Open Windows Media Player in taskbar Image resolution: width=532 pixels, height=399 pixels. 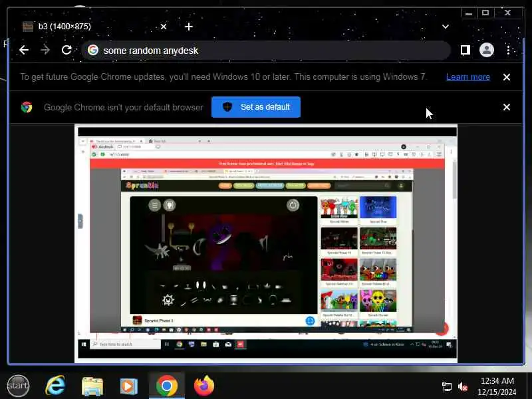click(129, 386)
